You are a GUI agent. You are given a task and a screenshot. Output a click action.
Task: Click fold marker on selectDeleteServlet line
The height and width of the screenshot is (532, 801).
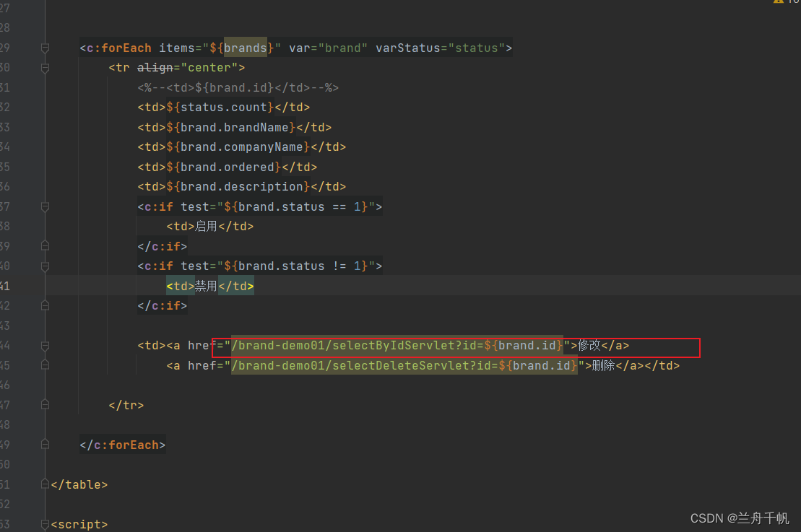point(45,365)
